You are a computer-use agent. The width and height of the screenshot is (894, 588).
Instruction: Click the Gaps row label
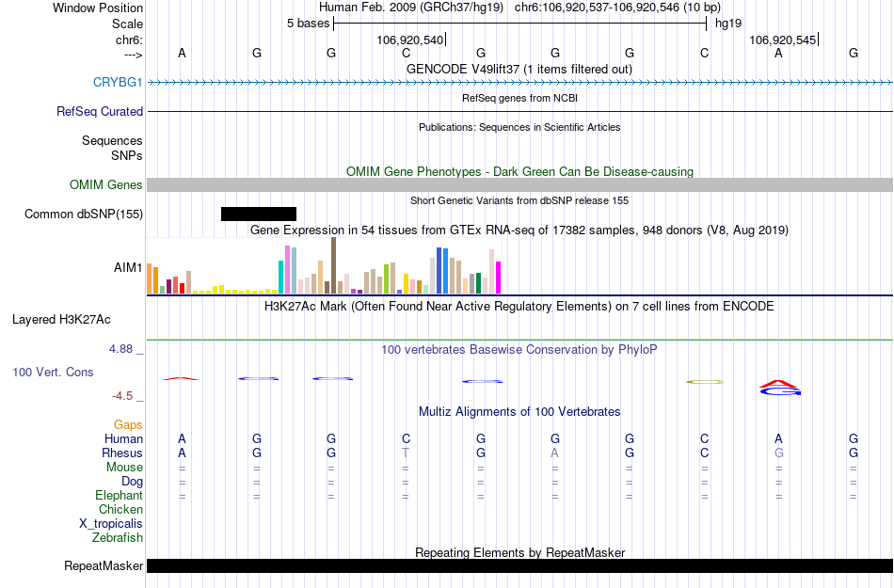tap(128, 424)
